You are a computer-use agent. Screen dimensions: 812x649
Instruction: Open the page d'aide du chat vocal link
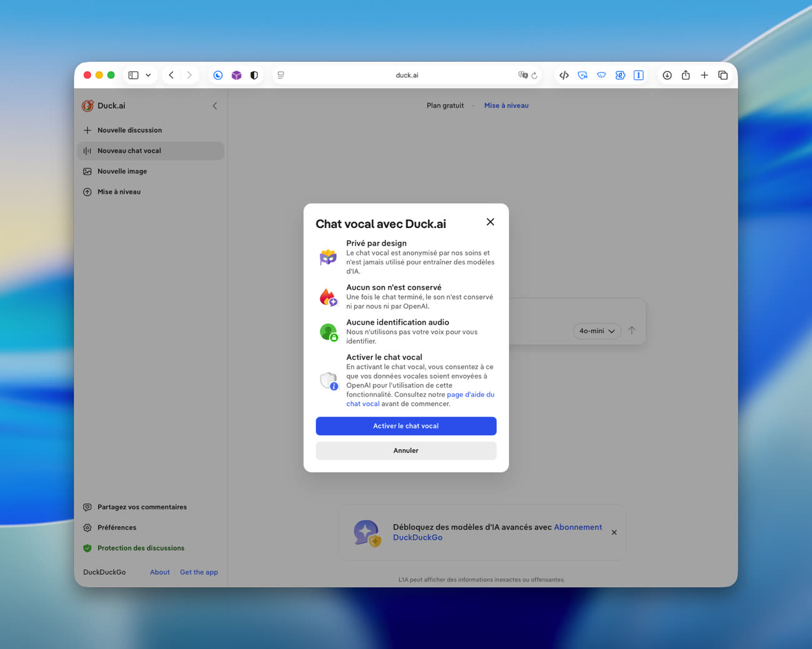[470, 395]
